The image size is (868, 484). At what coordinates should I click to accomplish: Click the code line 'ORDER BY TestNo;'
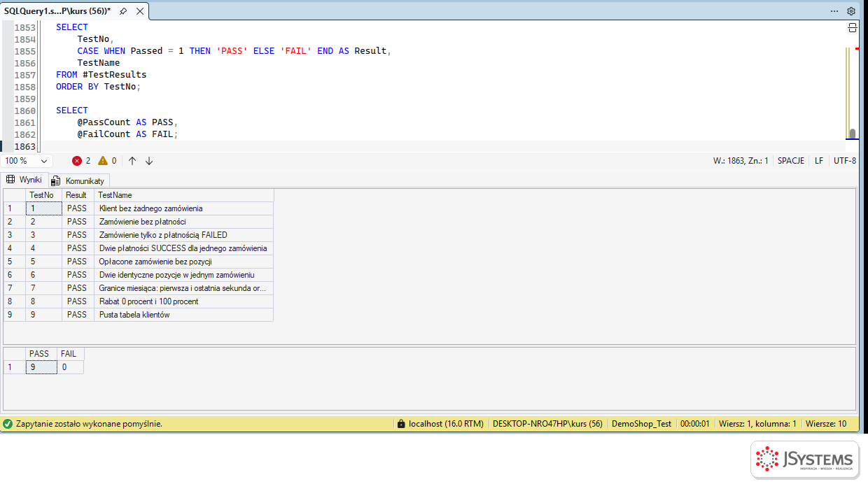point(99,87)
